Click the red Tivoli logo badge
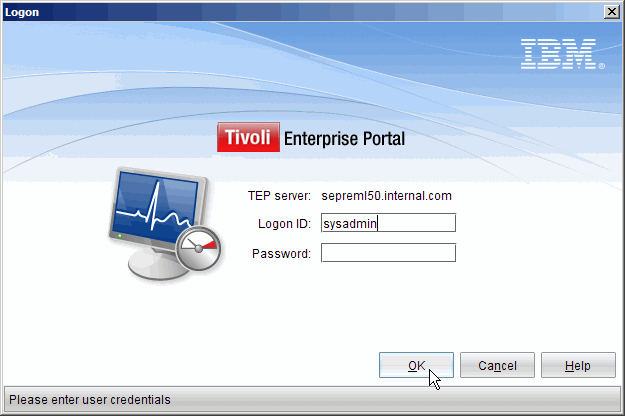 click(x=248, y=137)
